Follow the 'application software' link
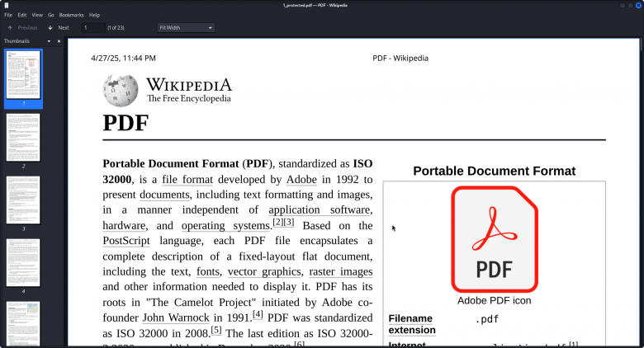Image resolution: width=644 pixels, height=348 pixels. [320, 210]
